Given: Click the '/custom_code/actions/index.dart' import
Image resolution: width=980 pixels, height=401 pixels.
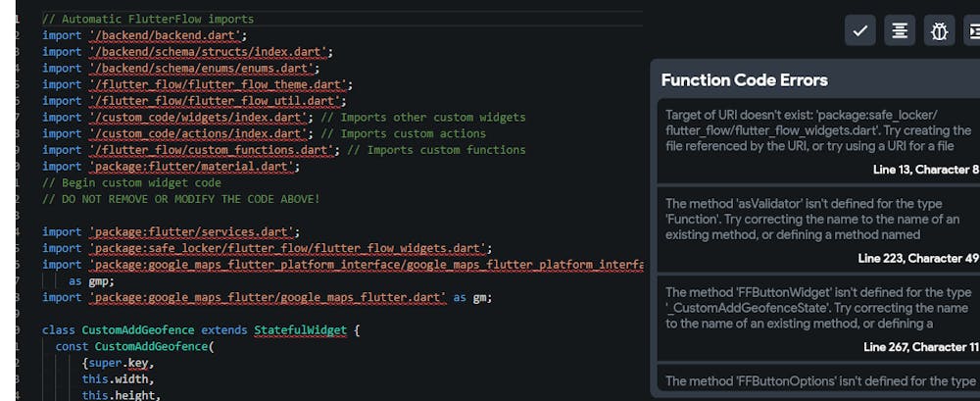Looking at the screenshot, I should [x=199, y=133].
